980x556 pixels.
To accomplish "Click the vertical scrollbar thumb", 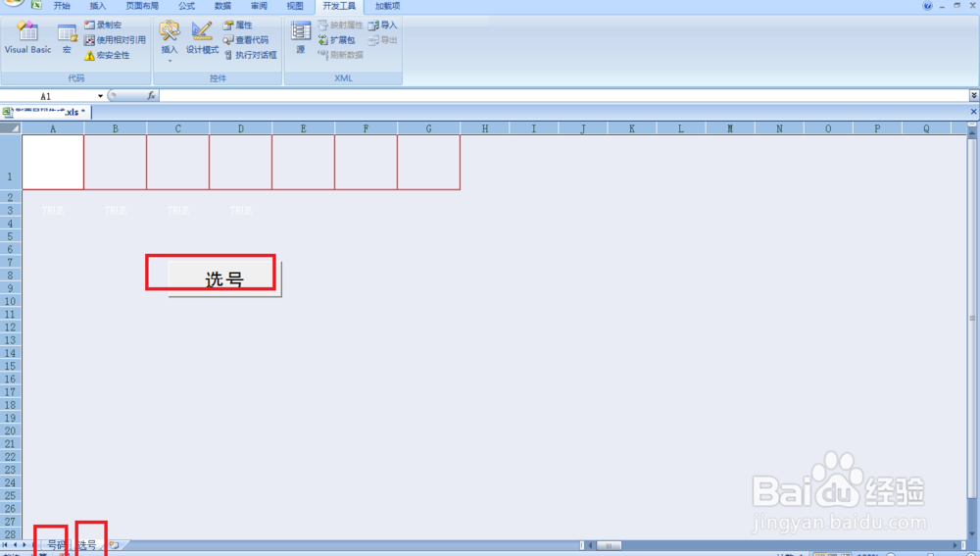I will point(972,318).
